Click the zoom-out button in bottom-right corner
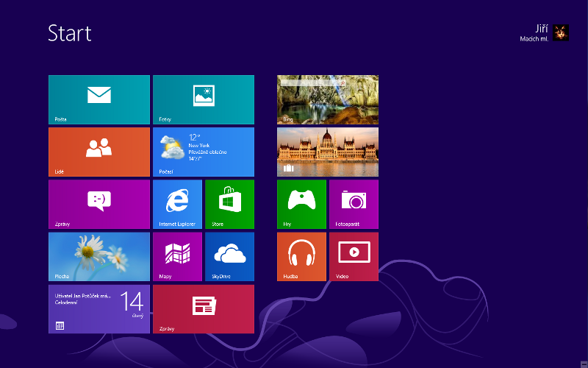This screenshot has height=368, width=588. 582,363
